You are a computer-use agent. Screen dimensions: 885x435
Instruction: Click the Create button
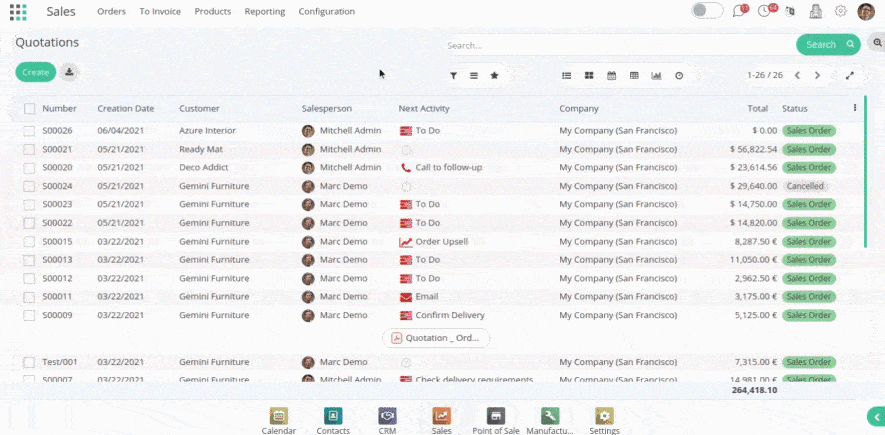click(36, 72)
